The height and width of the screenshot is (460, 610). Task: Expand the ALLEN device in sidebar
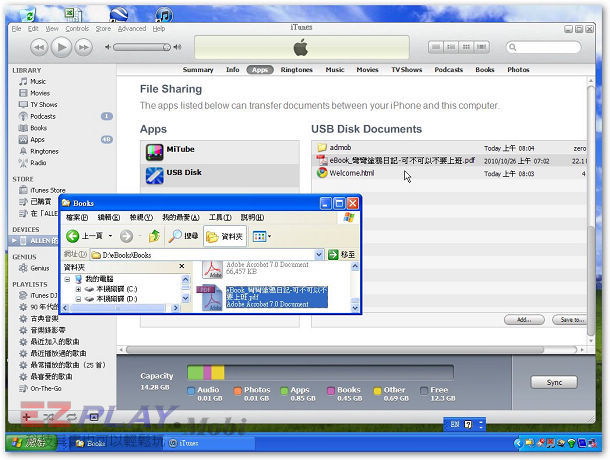(x=14, y=241)
